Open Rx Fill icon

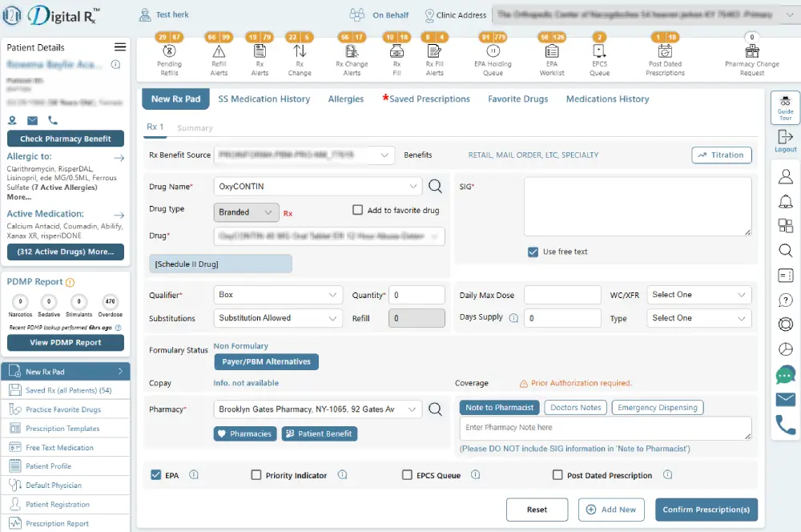(396, 51)
